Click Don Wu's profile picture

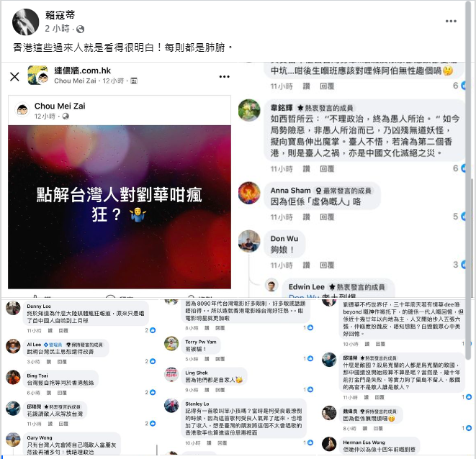[x=249, y=241]
